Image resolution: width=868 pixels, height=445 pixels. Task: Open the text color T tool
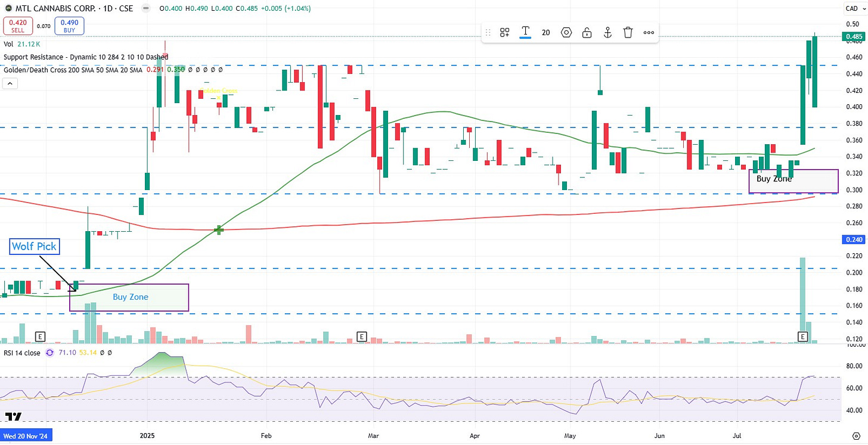pos(526,32)
